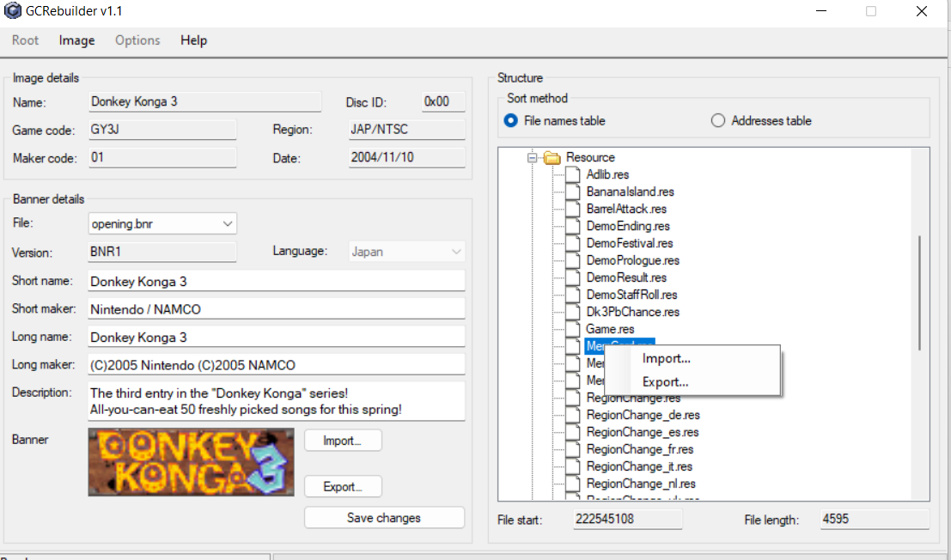The height and width of the screenshot is (560, 951).
Task: Click the image Name field Donkey Konga 3
Action: coord(205,102)
